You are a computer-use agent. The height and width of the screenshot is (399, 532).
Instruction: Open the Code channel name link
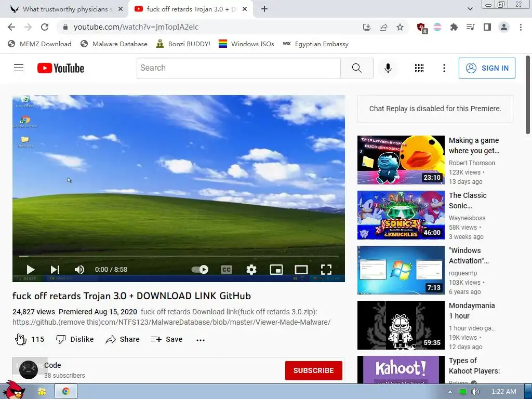click(52, 365)
